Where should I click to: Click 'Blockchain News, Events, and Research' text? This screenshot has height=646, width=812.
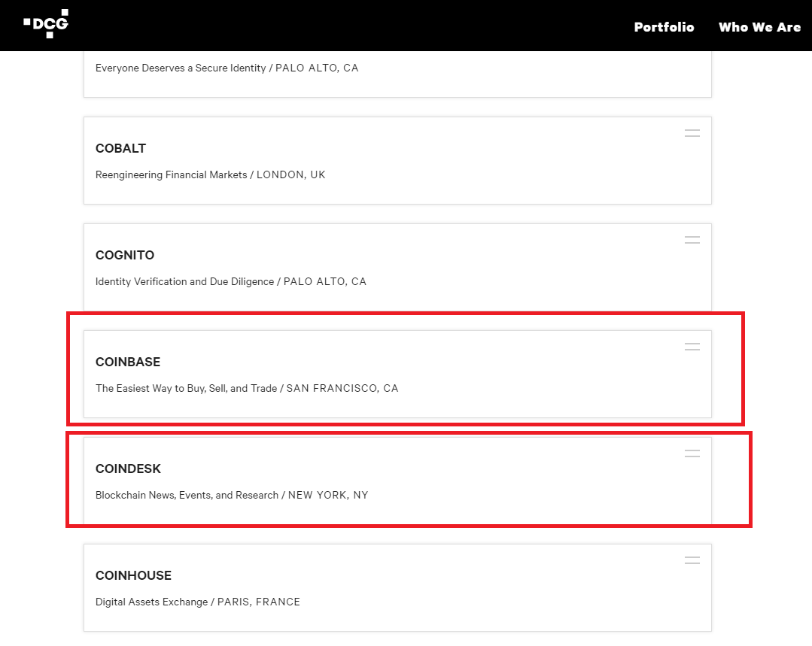pos(187,495)
